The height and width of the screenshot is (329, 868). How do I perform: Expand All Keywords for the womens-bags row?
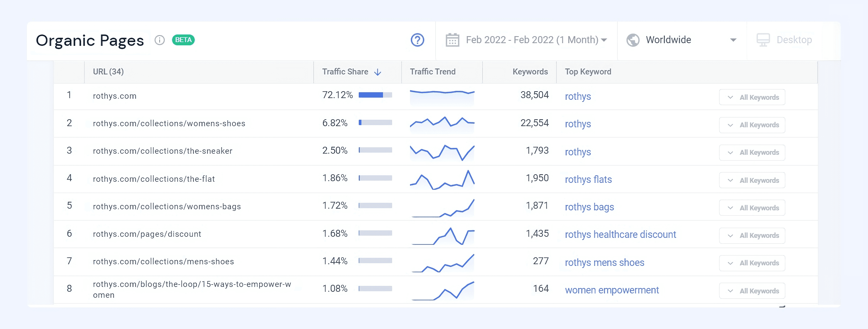coord(752,208)
